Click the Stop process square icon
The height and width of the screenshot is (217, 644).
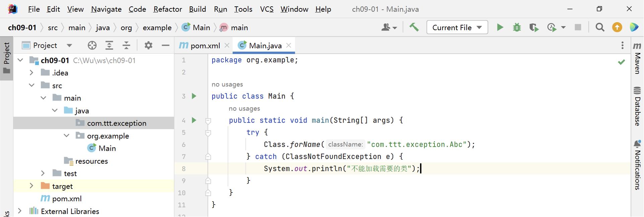pos(578,27)
